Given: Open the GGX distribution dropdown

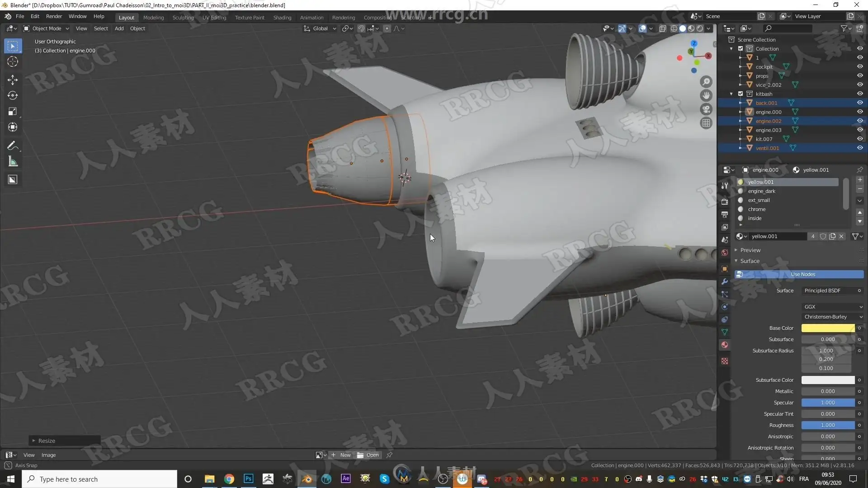Looking at the screenshot, I should click(x=833, y=306).
